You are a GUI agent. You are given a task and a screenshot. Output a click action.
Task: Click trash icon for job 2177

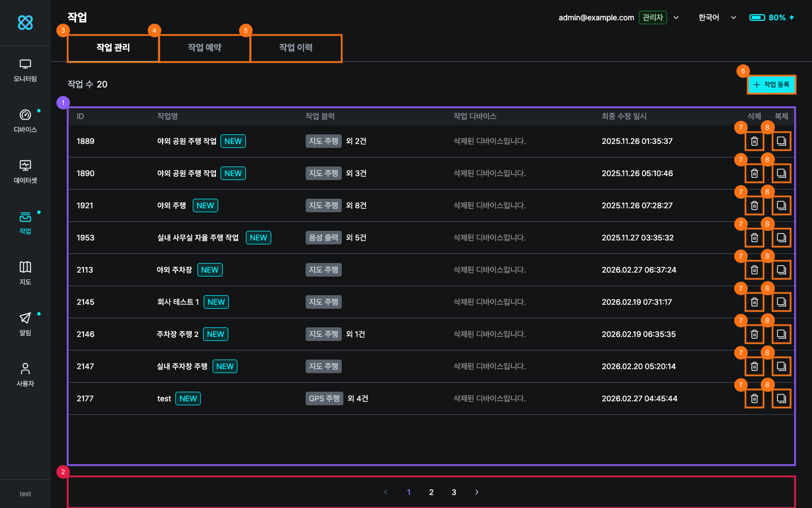click(754, 398)
